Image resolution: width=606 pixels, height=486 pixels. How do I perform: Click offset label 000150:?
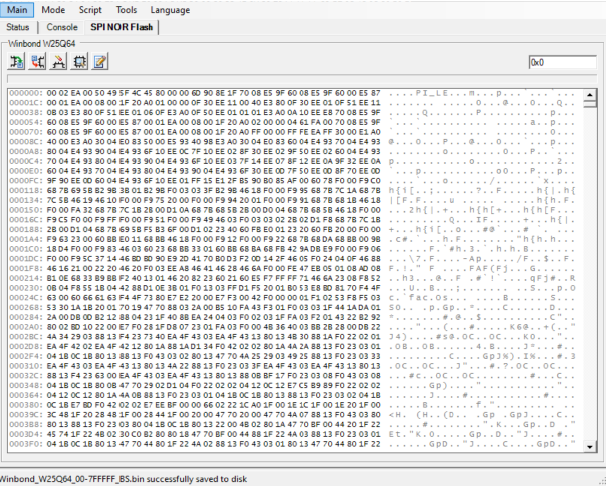(26, 210)
